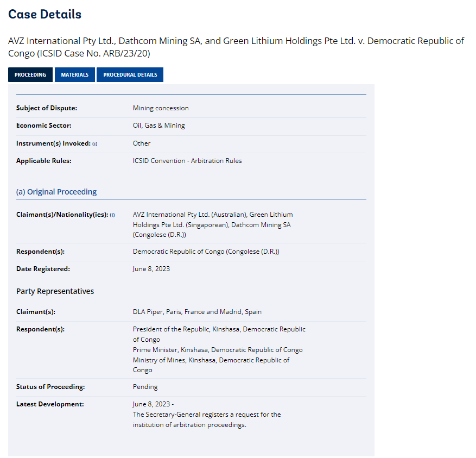Click the Instrument value Other
476x458 pixels.
click(x=142, y=143)
